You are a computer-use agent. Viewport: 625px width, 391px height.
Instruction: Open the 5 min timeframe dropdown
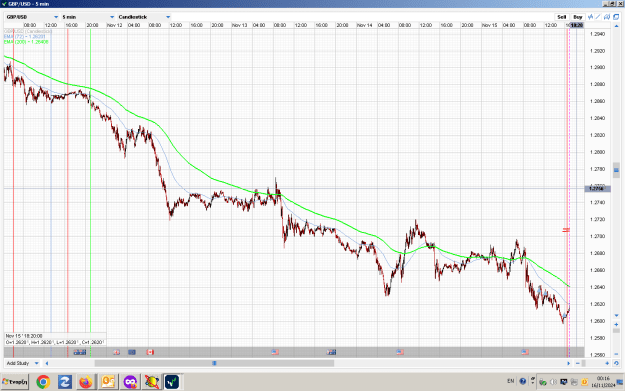pos(88,17)
